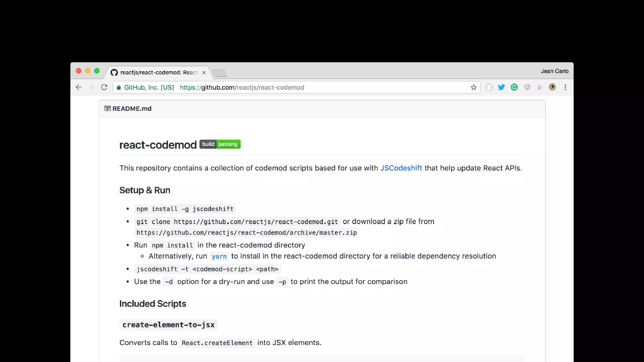
Task: Click the green padlock security icon
Action: tap(119, 87)
